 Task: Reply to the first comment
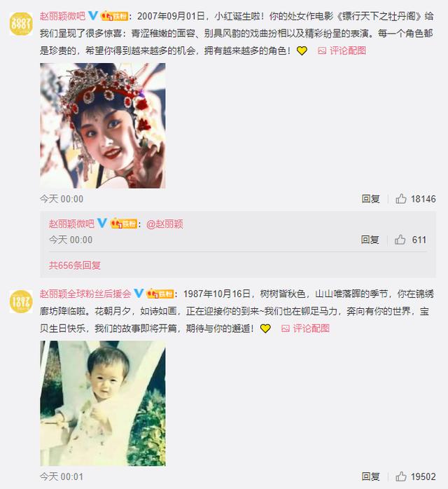coord(371,199)
